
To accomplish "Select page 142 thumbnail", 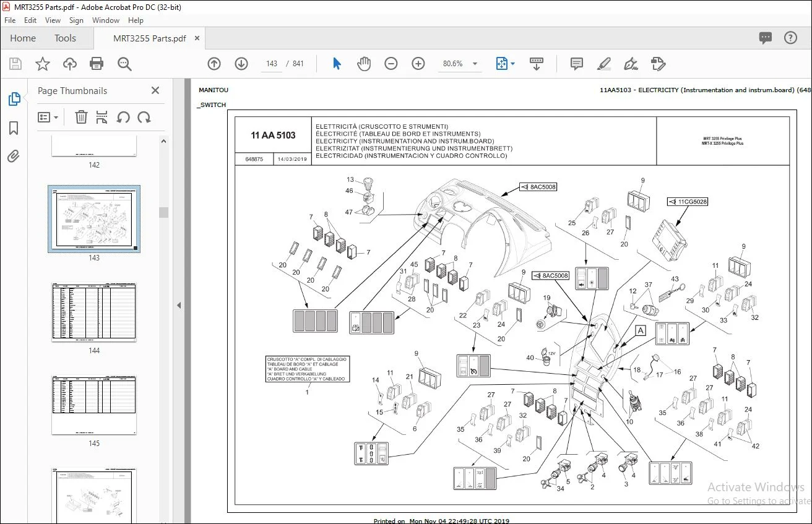I will pos(94,146).
